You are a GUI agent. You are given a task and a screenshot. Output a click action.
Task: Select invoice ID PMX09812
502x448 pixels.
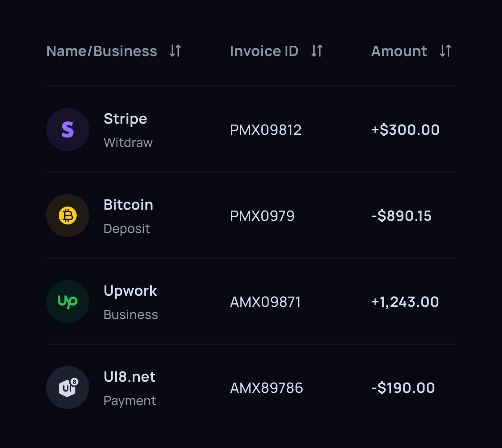point(266,130)
